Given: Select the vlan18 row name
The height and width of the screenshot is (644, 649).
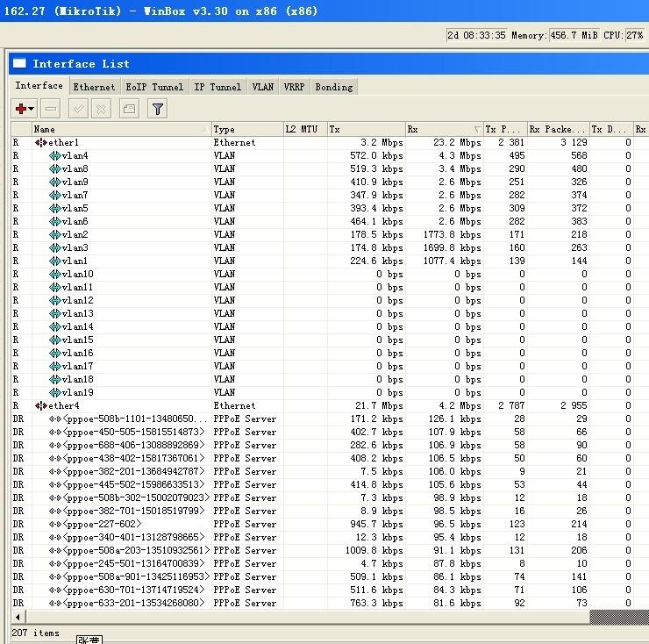Looking at the screenshot, I should point(77,379).
